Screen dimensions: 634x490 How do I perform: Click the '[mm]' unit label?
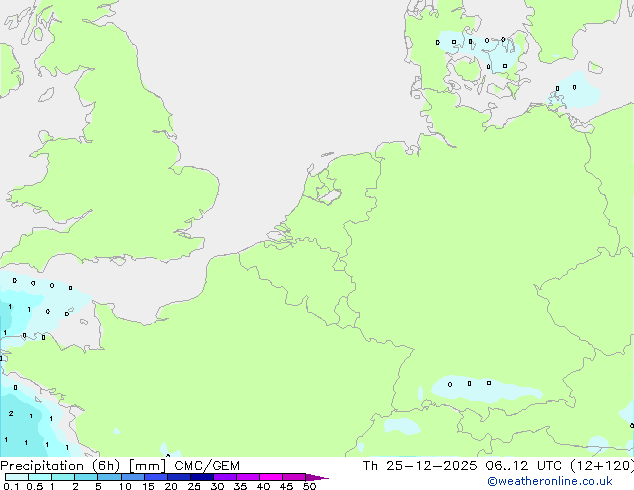(147, 466)
